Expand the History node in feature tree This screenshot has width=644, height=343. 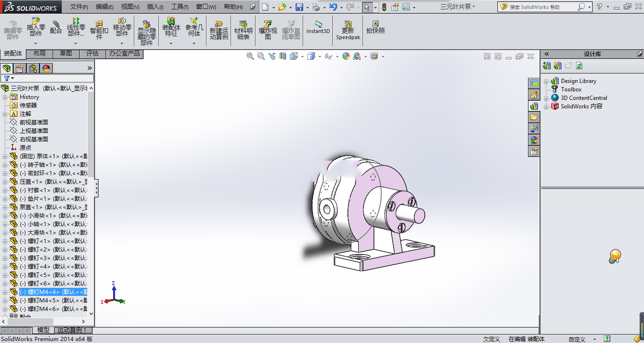coord(5,97)
